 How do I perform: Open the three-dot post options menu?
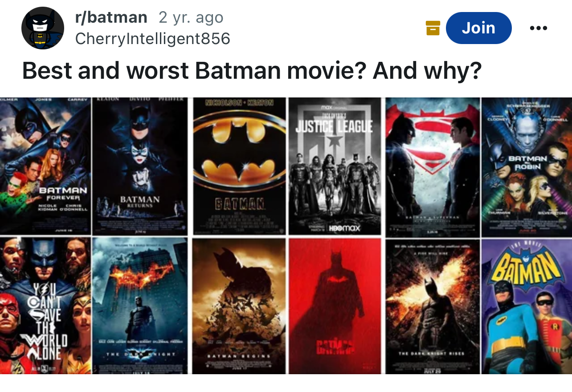point(538,28)
